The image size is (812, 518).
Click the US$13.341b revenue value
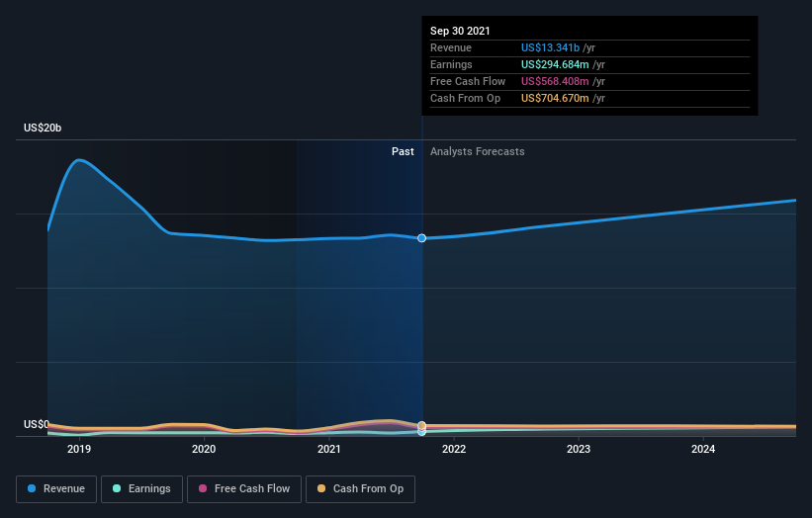[x=550, y=47]
